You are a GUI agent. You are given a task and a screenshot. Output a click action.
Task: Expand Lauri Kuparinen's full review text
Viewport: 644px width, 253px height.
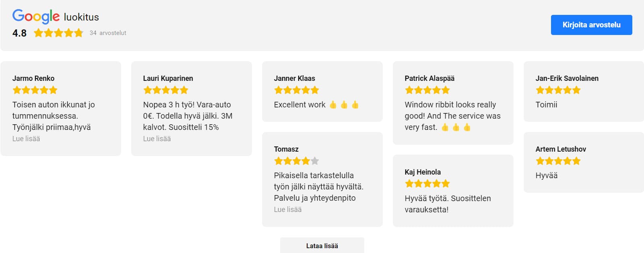point(156,138)
